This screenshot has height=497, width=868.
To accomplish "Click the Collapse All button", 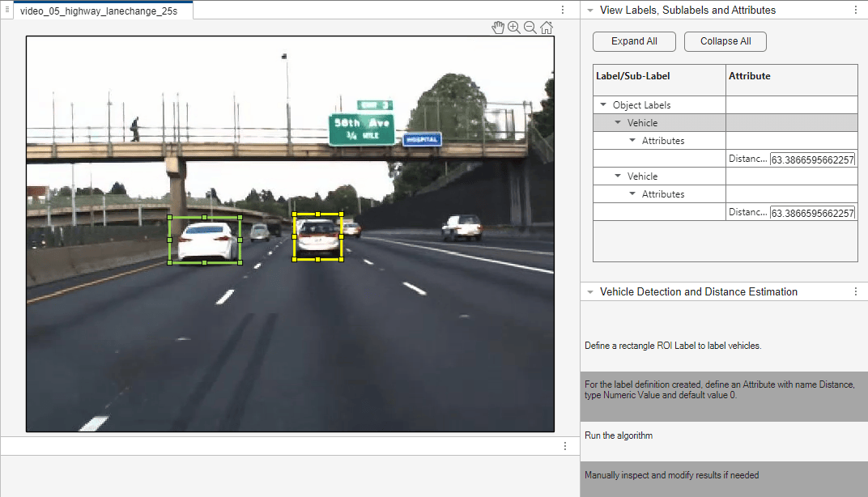I will coord(725,41).
